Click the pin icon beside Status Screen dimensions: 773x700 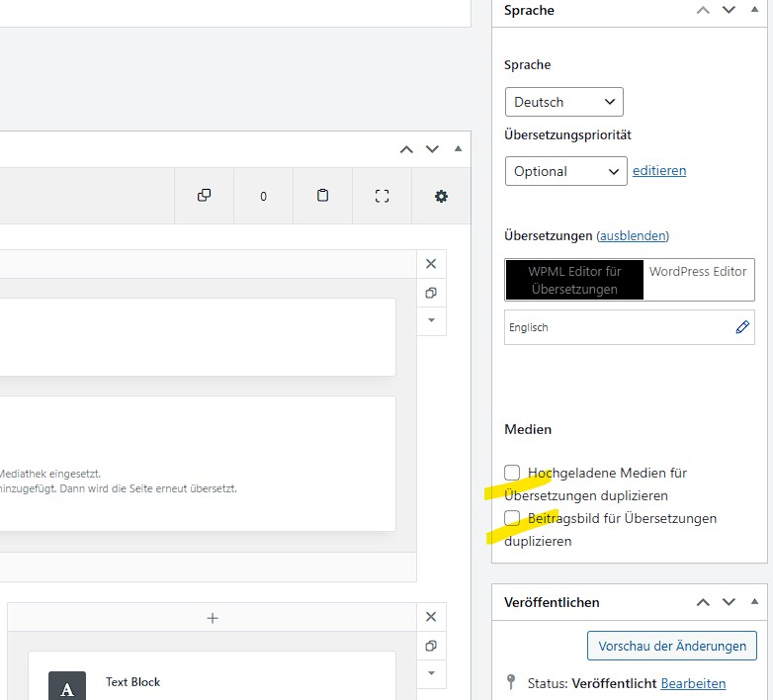click(511, 682)
